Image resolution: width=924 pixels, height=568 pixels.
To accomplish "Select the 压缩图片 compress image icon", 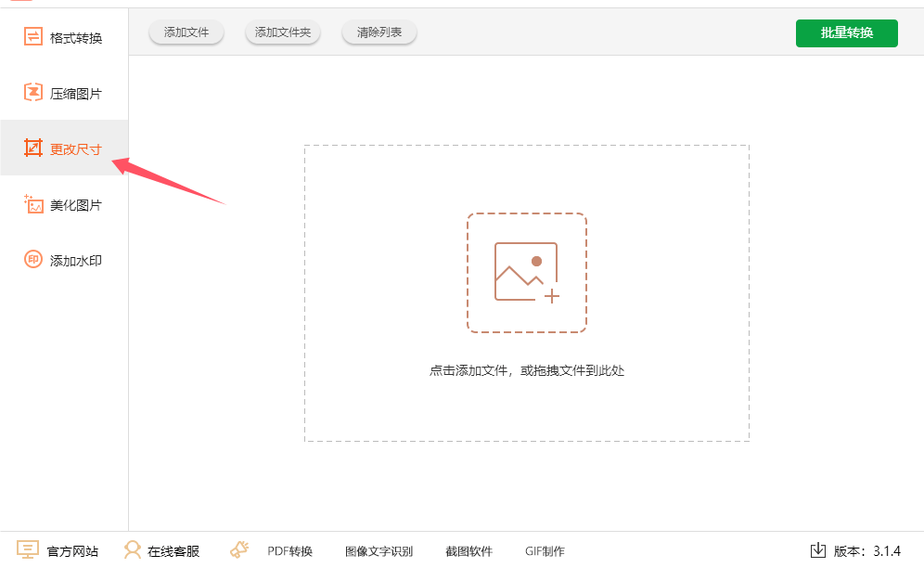I will point(33,93).
